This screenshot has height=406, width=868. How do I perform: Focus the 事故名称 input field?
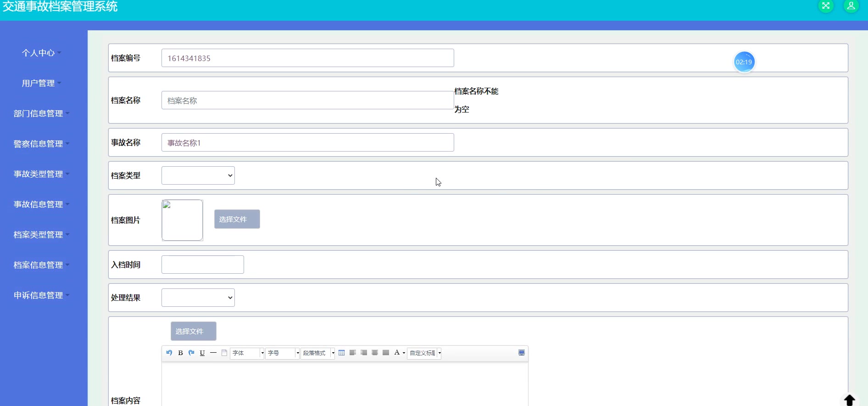coord(308,142)
